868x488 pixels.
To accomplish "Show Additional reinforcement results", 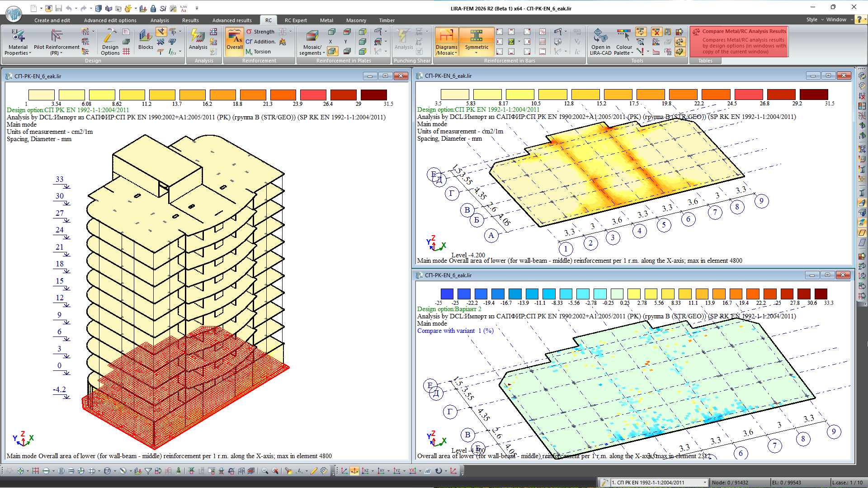I will pos(260,42).
